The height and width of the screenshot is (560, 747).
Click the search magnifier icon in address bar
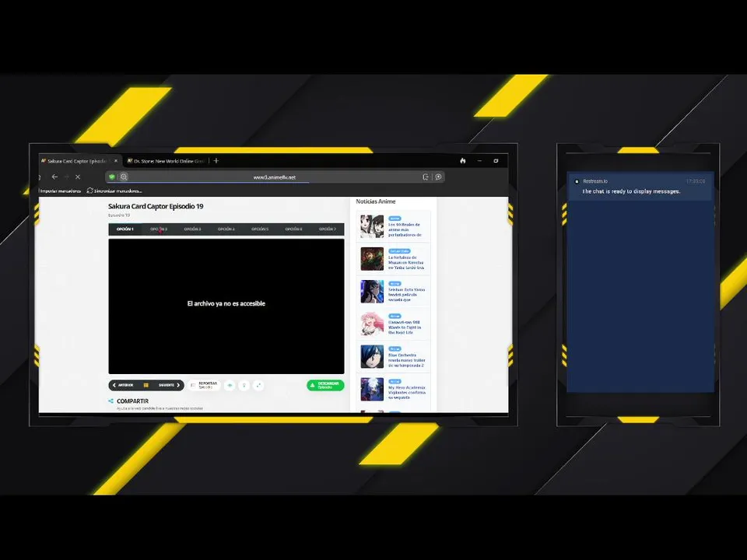tap(124, 177)
